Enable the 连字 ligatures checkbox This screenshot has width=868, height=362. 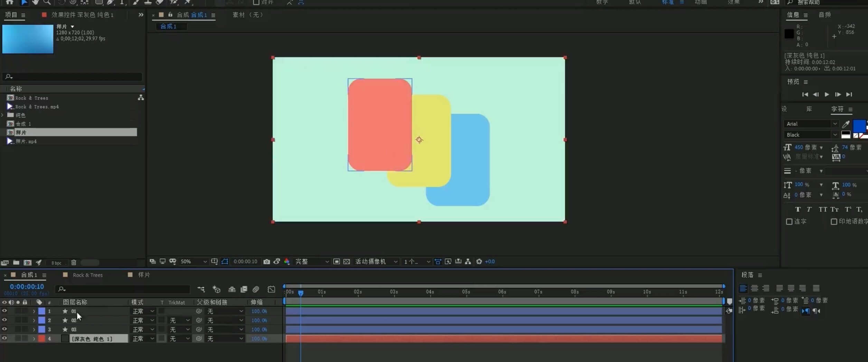pyautogui.click(x=789, y=221)
